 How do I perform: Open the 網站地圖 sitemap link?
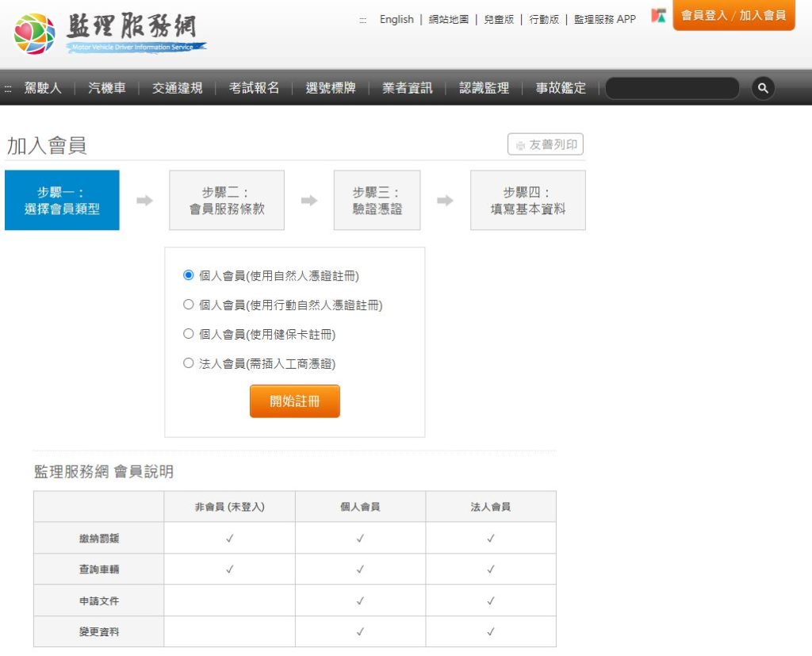point(448,19)
